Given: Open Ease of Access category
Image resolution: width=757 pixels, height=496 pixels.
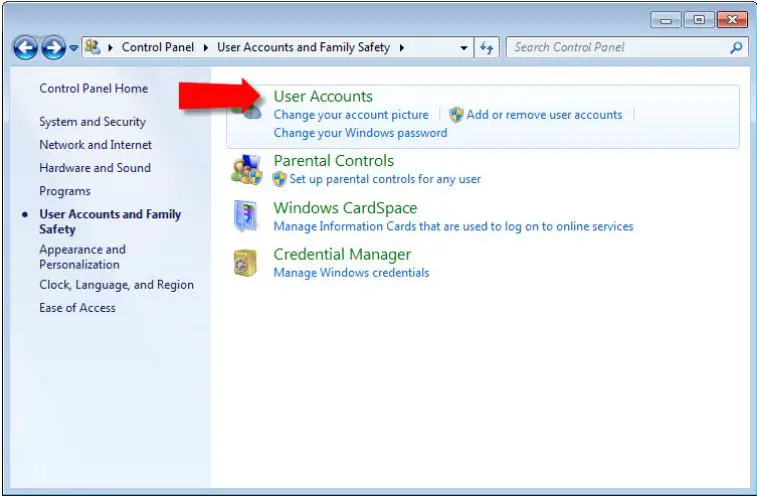Looking at the screenshot, I should click(77, 308).
